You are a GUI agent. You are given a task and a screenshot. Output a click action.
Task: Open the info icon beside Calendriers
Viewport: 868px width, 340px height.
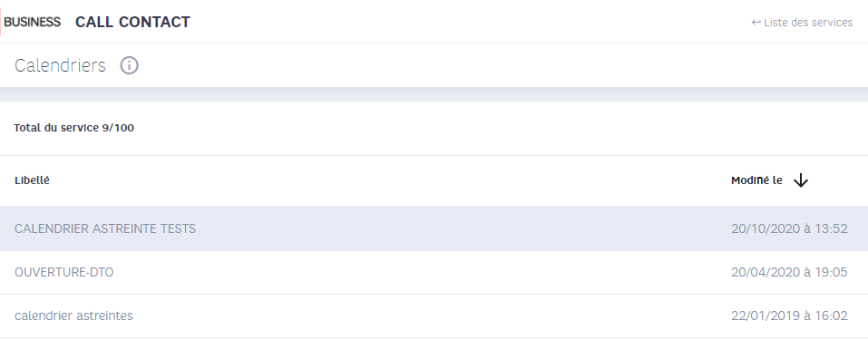tap(129, 65)
